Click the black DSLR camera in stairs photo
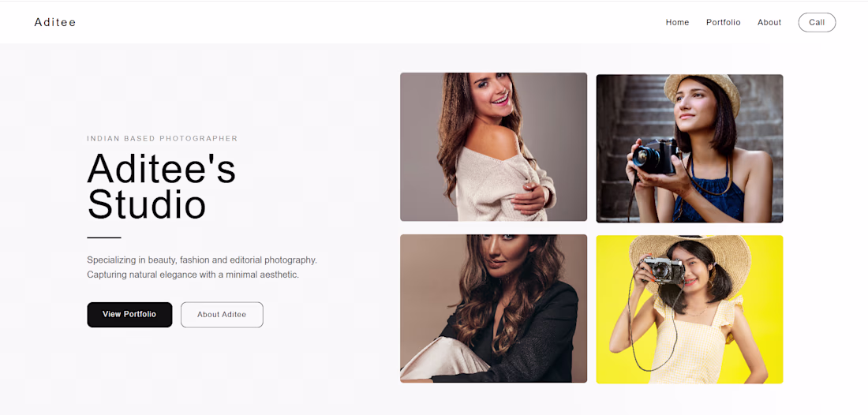868x415 pixels. (x=655, y=155)
